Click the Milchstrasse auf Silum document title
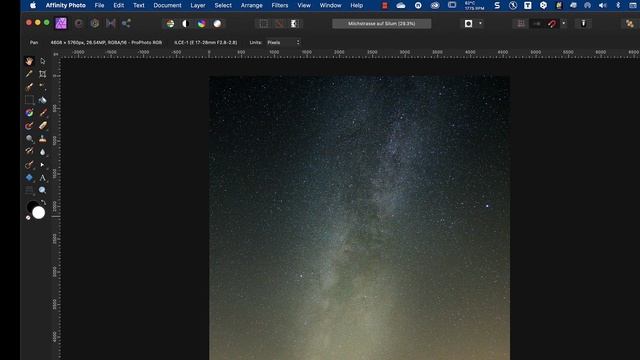Screen dimensions: 640x360 382,24
